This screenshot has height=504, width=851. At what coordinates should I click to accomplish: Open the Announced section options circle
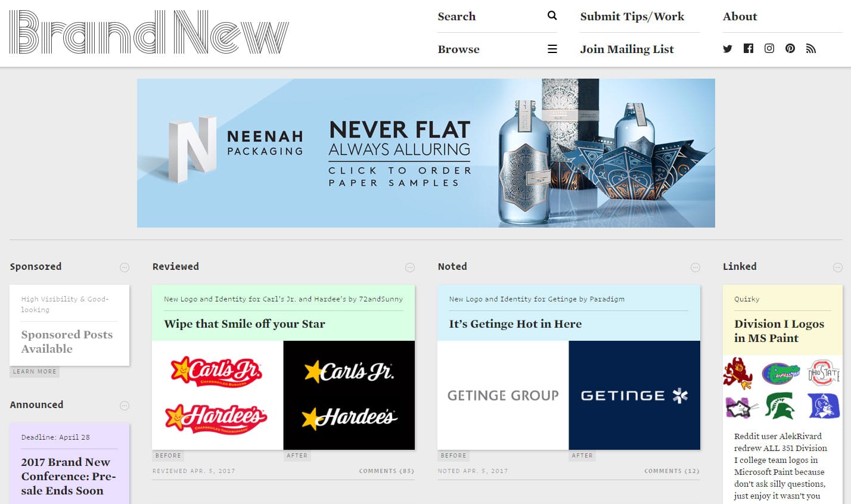125,406
